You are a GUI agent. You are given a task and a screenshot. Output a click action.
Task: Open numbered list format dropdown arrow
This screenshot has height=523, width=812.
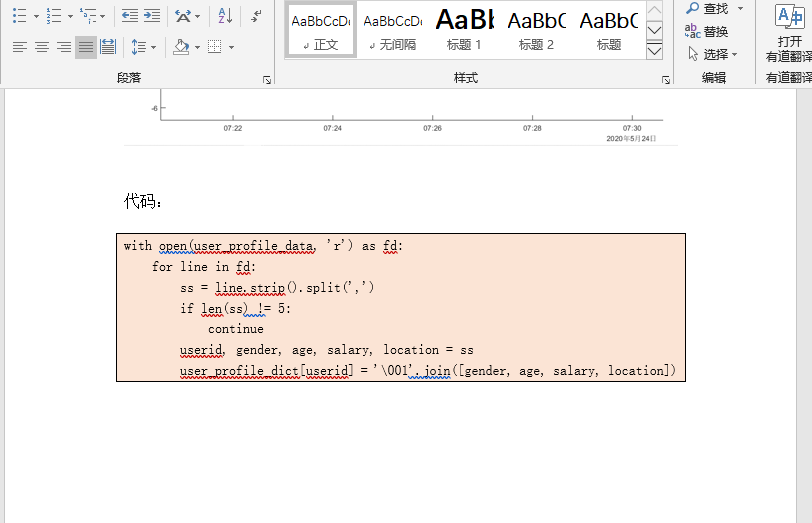[70, 16]
